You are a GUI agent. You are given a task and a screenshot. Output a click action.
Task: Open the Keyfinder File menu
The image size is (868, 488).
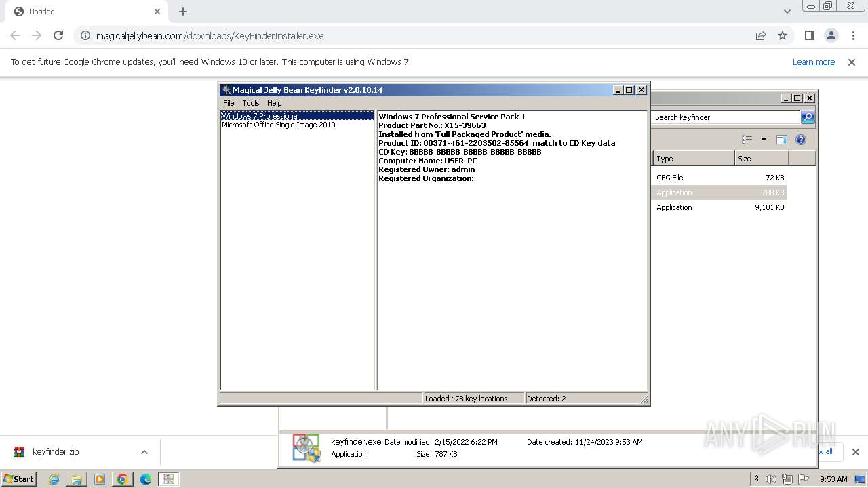pos(229,103)
